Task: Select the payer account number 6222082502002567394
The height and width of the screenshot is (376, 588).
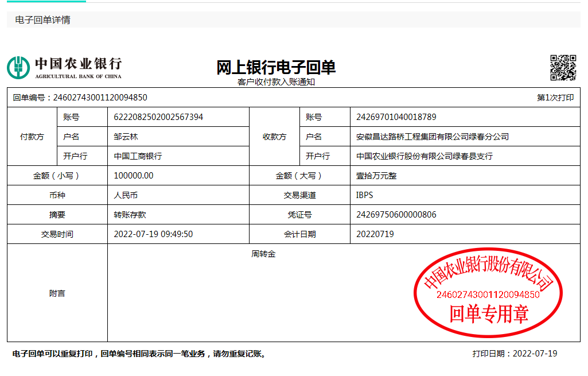Action: 158,117
